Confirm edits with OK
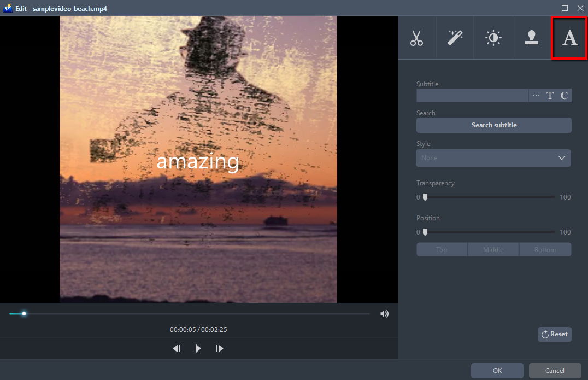This screenshot has width=588, height=380. pyautogui.click(x=497, y=371)
